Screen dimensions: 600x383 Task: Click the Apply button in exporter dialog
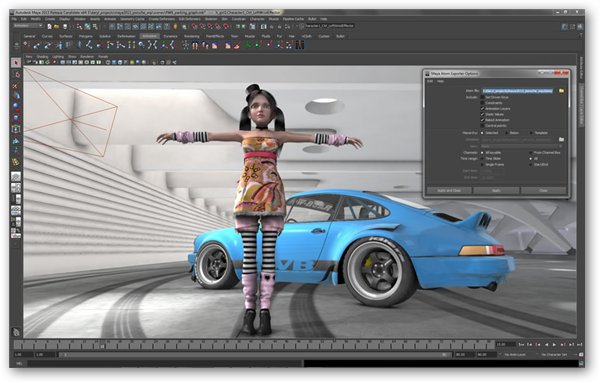coord(496,190)
